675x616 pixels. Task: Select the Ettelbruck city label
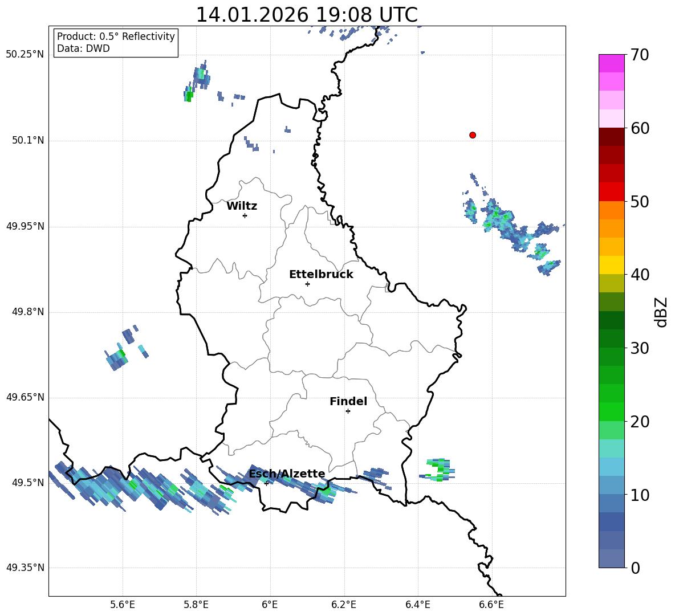pos(321,275)
